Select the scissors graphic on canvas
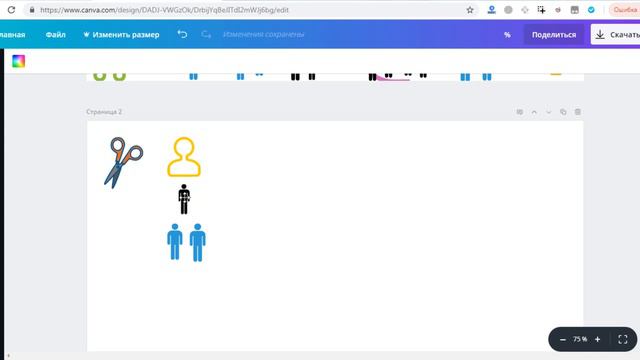Viewport: 640px width, 360px height. 123,162
